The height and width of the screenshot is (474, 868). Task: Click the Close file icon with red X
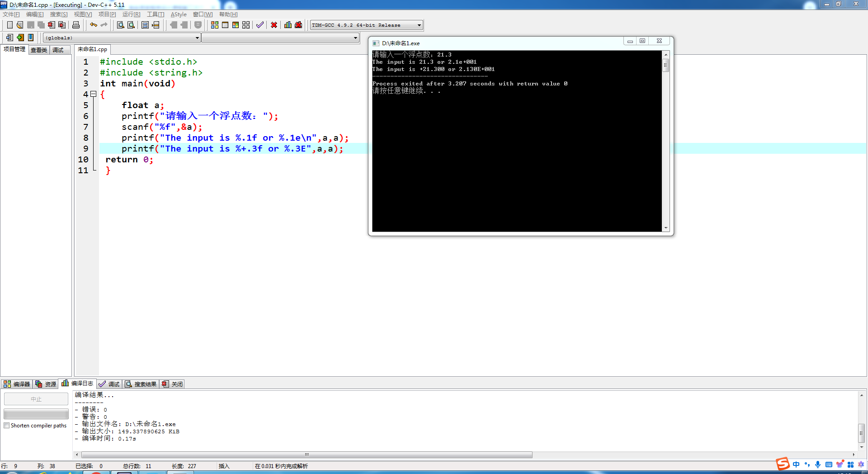coord(52,25)
